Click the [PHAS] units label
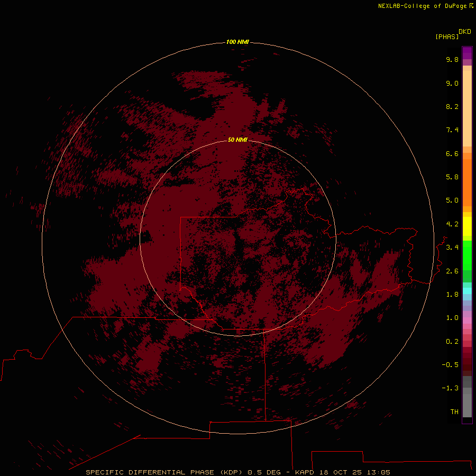 [x=447, y=36]
